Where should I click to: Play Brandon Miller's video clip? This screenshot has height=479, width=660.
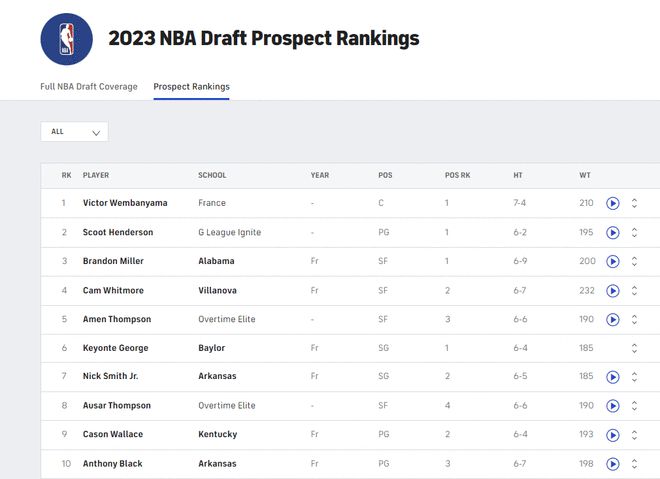pyautogui.click(x=612, y=261)
